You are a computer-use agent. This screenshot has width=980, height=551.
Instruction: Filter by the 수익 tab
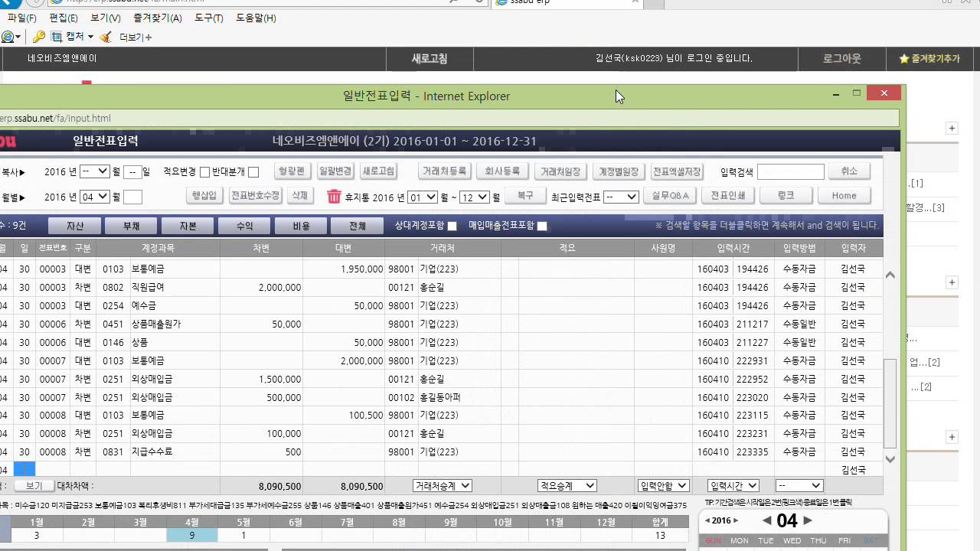(x=244, y=226)
